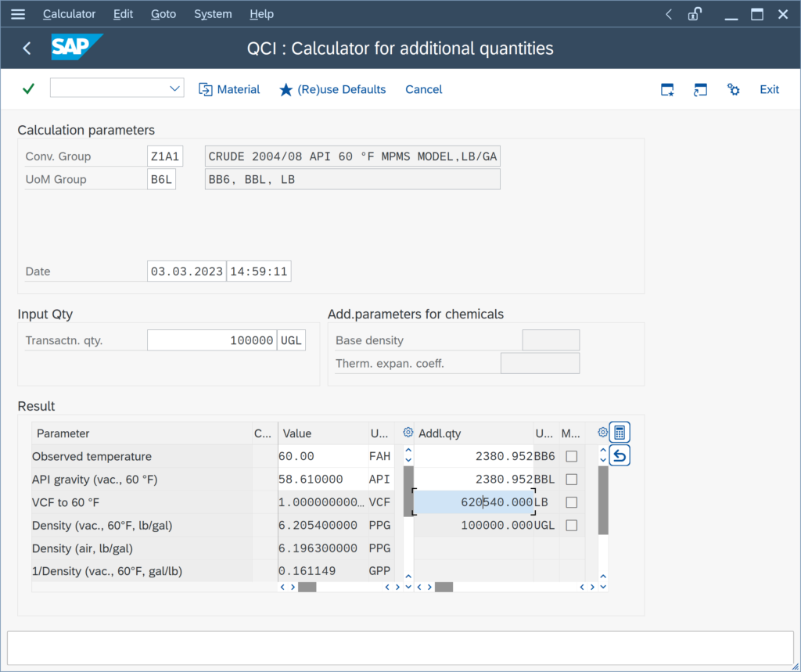The width and height of the screenshot is (801, 672).
Task: Click the 100000.000 UGL quantity cell
Action: [473, 526]
